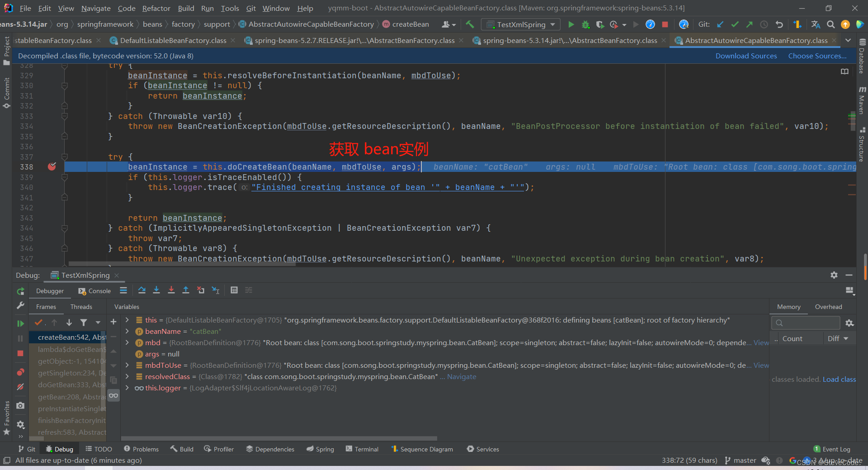The height and width of the screenshot is (470, 868).
Task: Click the blue Step Into arrow
Action: point(156,290)
